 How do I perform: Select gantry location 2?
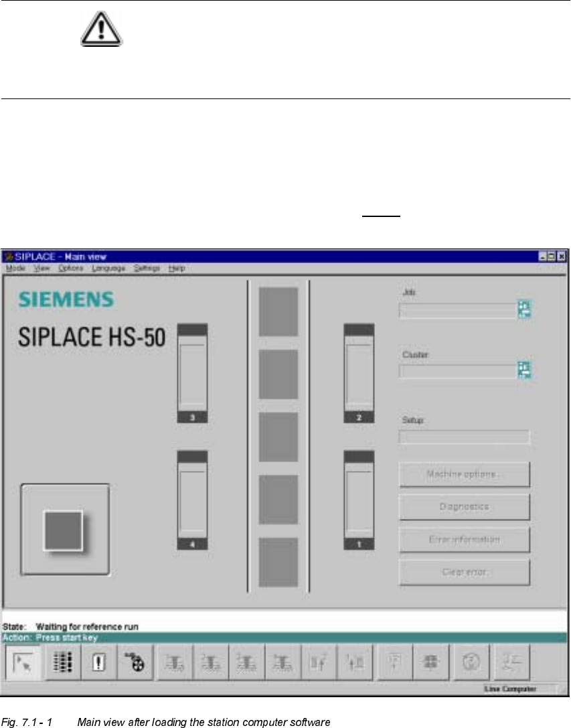tap(359, 373)
